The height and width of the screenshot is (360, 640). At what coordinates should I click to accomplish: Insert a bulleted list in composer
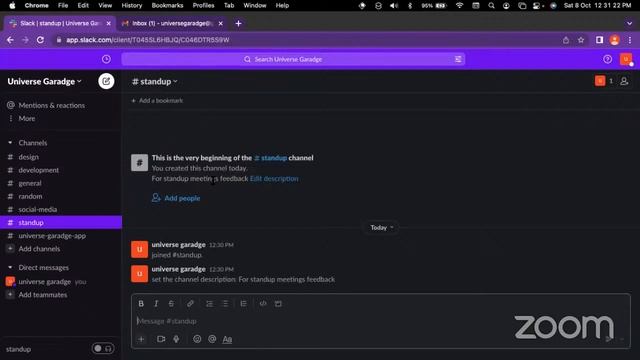[x=225, y=304]
